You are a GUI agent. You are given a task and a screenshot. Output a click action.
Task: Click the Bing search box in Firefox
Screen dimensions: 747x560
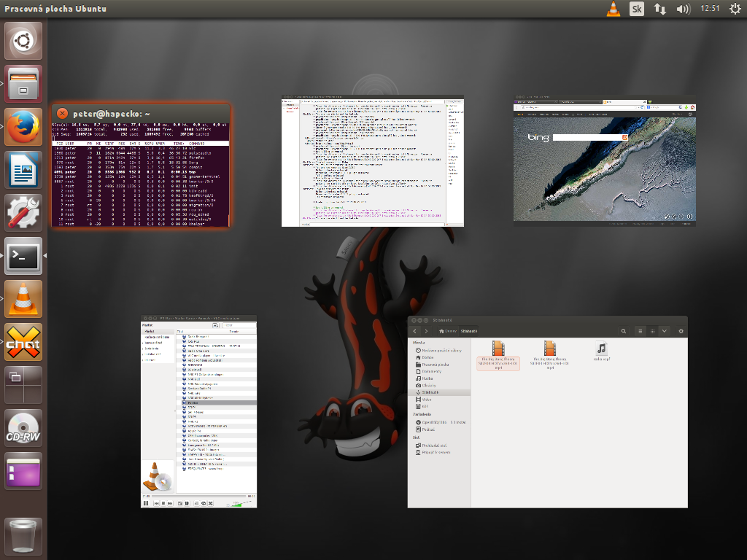point(587,137)
